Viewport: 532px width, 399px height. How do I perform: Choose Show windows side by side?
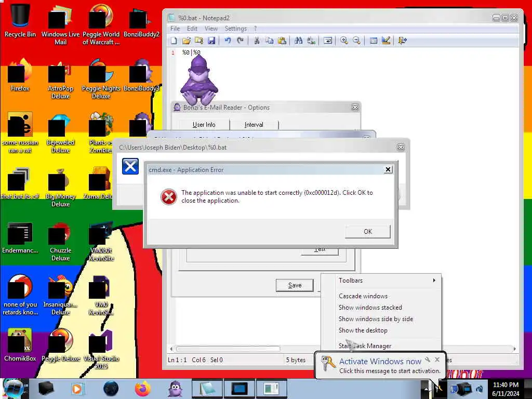click(x=376, y=319)
